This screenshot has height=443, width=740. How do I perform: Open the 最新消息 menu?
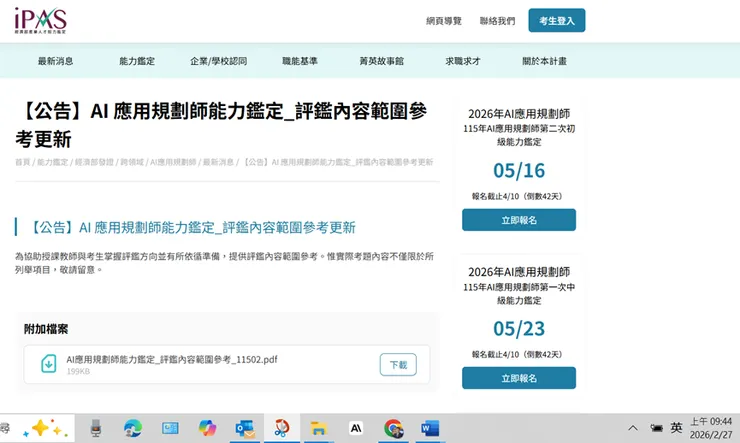tap(56, 61)
